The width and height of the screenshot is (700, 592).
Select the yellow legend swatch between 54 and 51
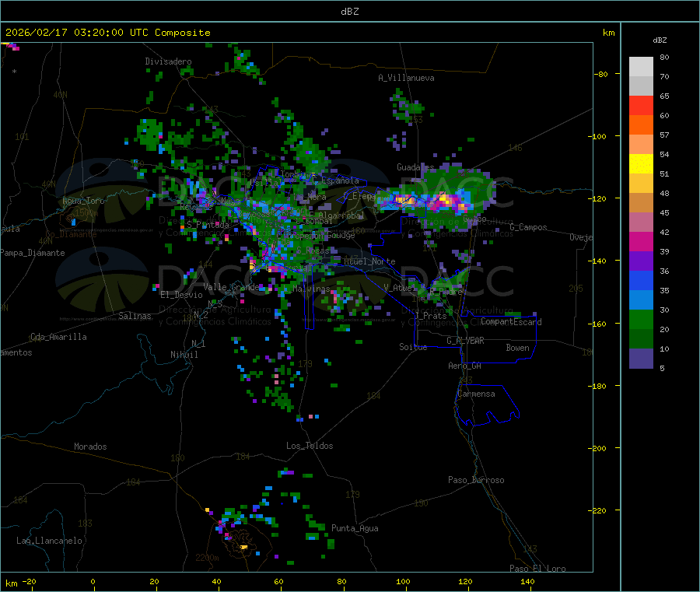pyautogui.click(x=641, y=164)
